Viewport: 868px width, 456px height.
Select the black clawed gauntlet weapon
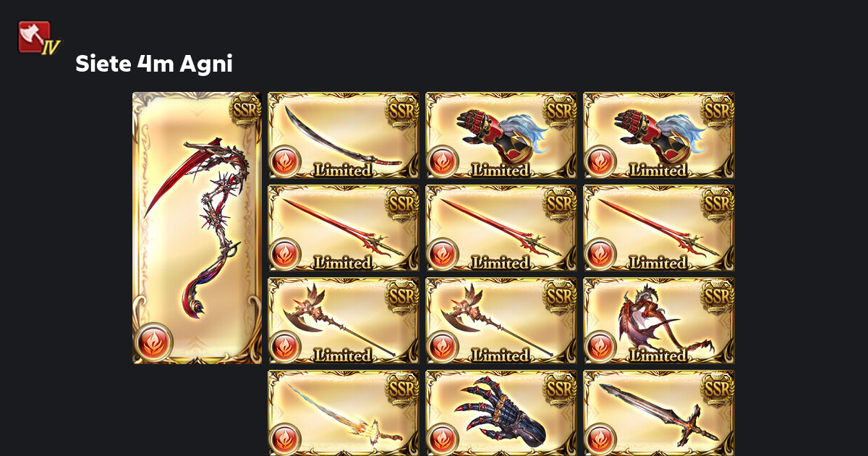pos(501,413)
